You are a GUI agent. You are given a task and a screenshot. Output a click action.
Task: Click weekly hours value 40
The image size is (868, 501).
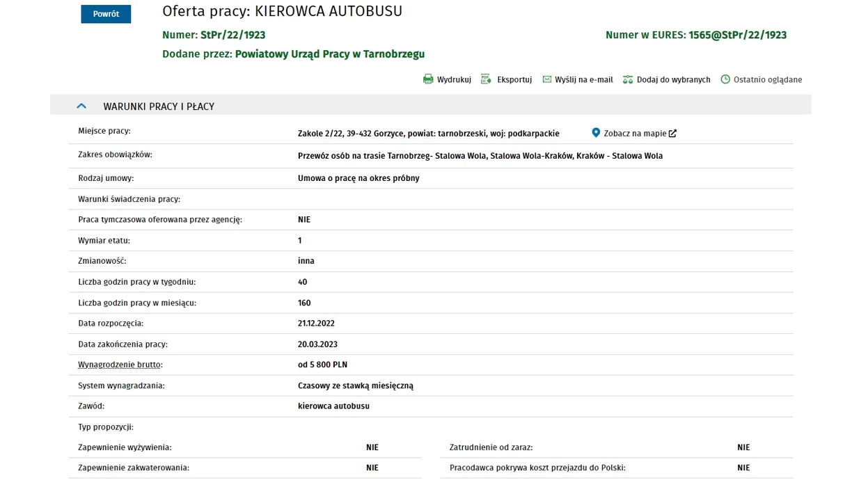point(303,282)
